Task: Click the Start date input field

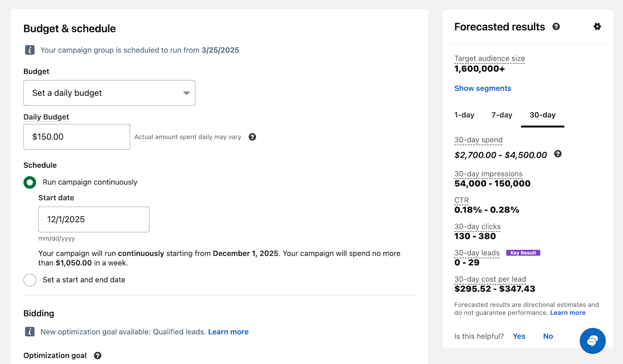Action: coord(93,220)
